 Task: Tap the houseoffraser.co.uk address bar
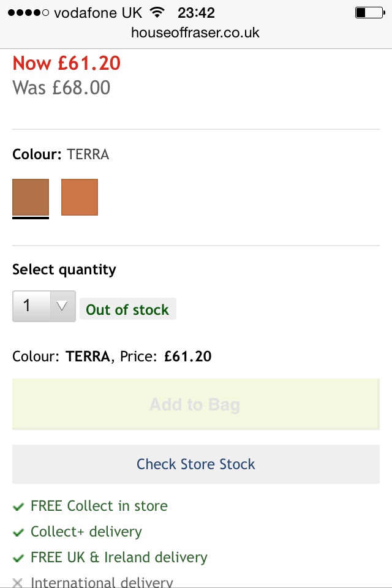coord(195,32)
